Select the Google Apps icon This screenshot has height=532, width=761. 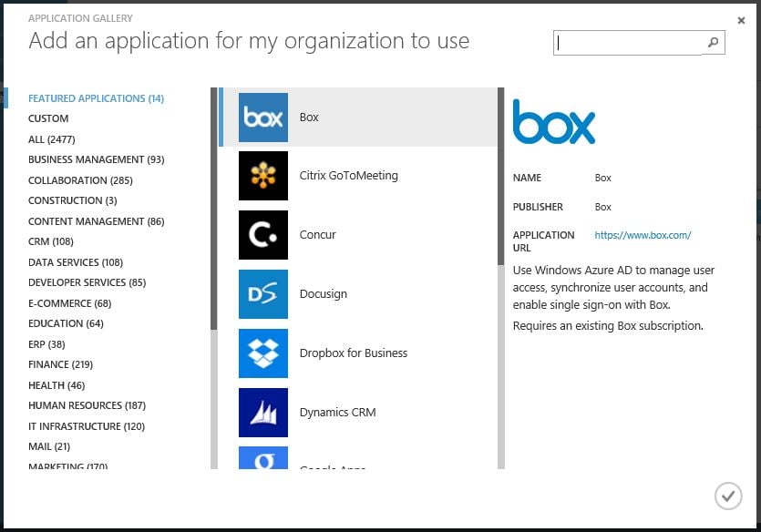tap(262, 463)
